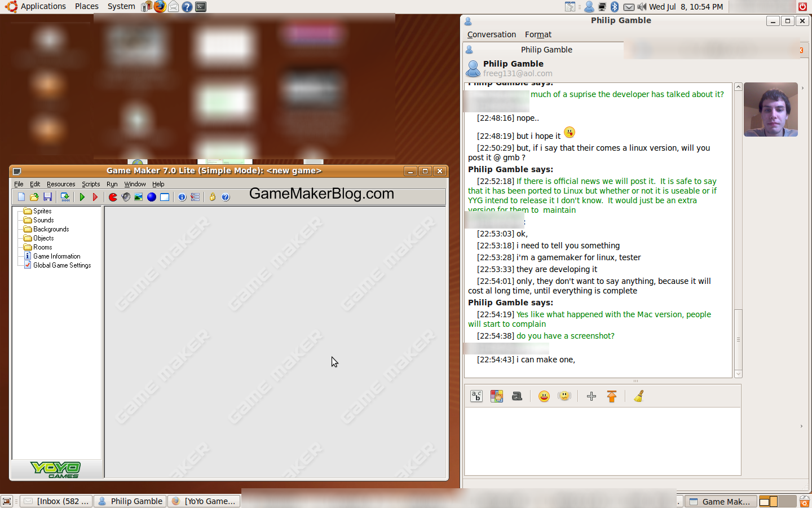812x508 pixels.
Task: Collapse the avatar side panel with small arrow
Action: 802,88
